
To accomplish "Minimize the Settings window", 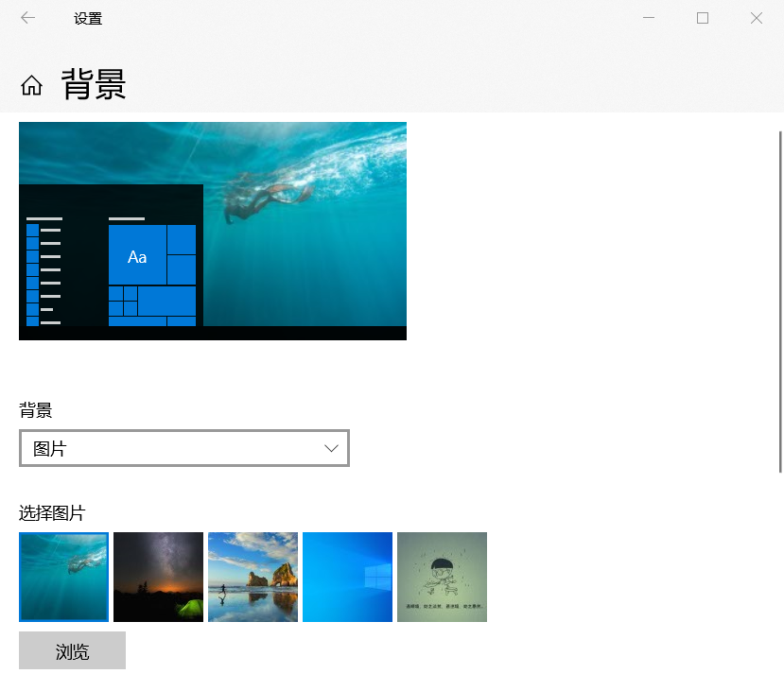I will [x=649, y=18].
